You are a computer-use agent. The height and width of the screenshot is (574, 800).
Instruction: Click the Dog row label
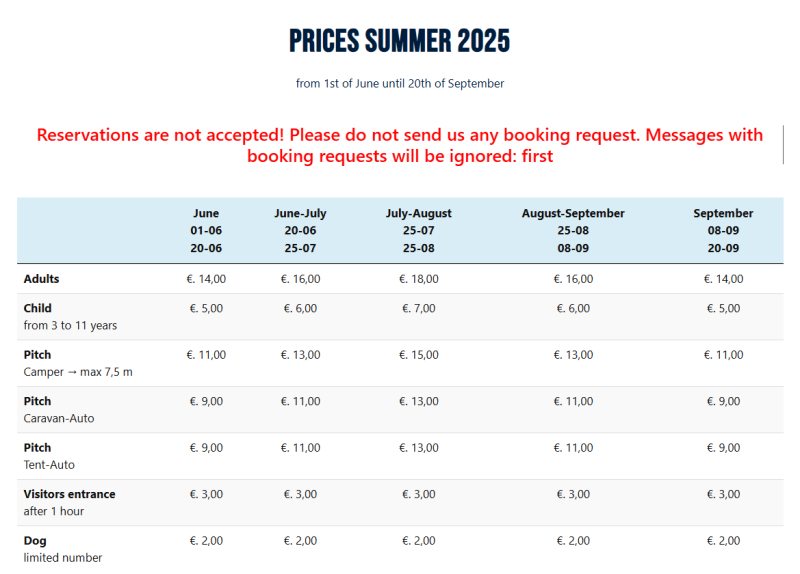tap(36, 541)
